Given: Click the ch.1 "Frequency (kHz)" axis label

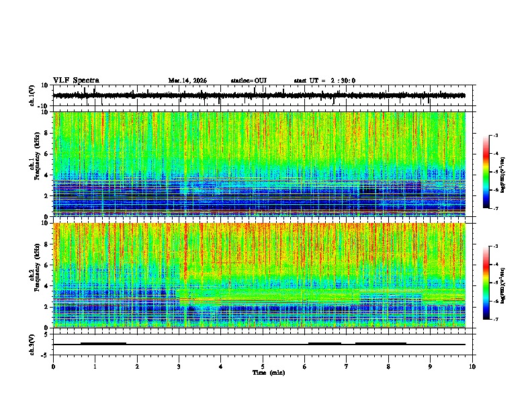Looking at the screenshot, I should click(x=38, y=156).
